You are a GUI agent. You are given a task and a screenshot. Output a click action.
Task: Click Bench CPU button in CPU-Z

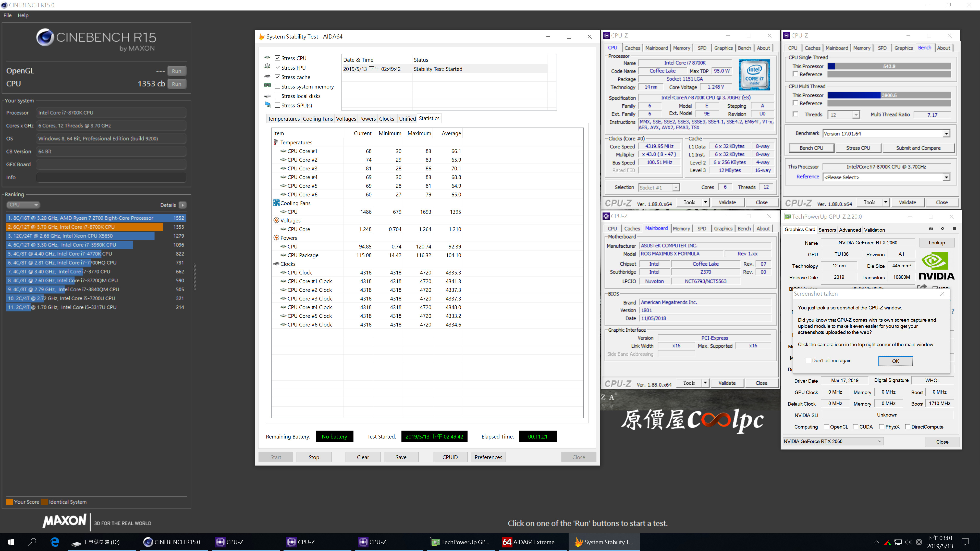click(811, 148)
